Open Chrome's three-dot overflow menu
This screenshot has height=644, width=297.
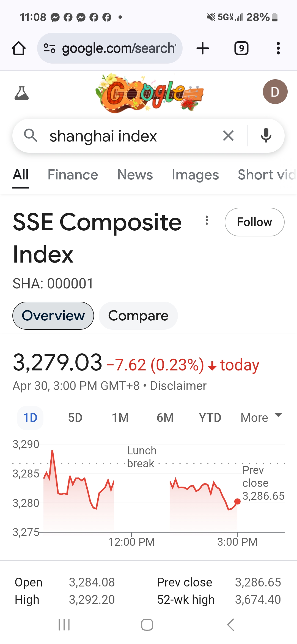[278, 48]
